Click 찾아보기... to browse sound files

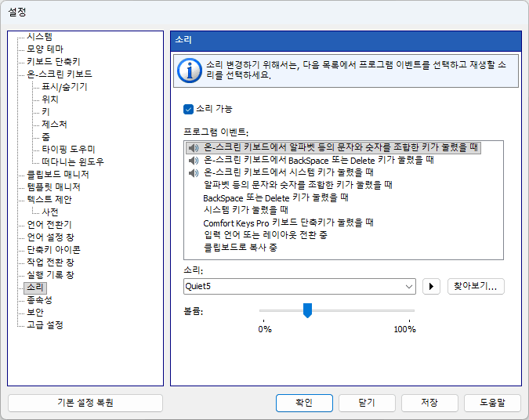(476, 287)
